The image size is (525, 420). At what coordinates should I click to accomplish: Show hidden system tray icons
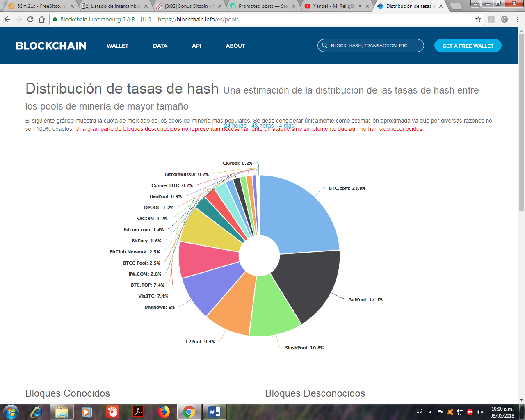pyautogui.click(x=430, y=412)
